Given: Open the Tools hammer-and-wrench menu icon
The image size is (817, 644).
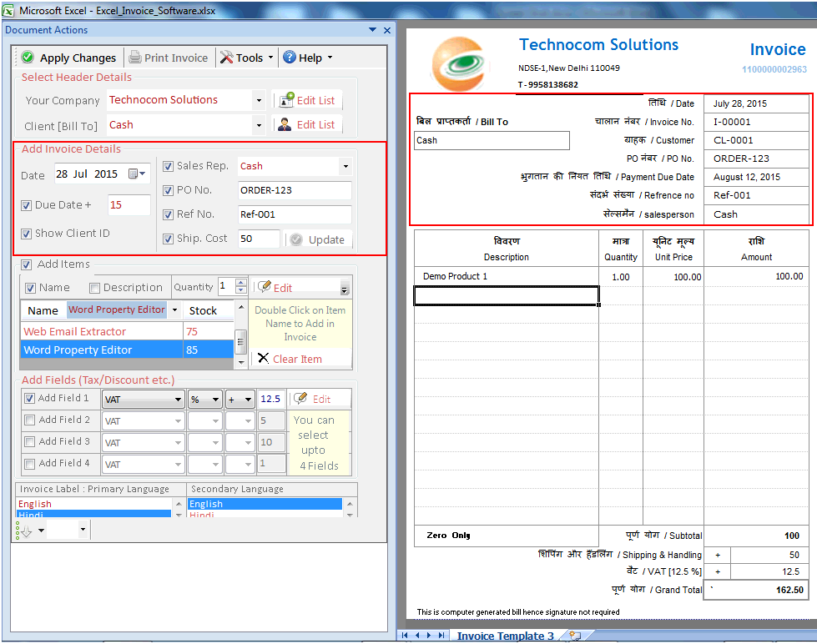Looking at the screenshot, I should click(x=227, y=58).
